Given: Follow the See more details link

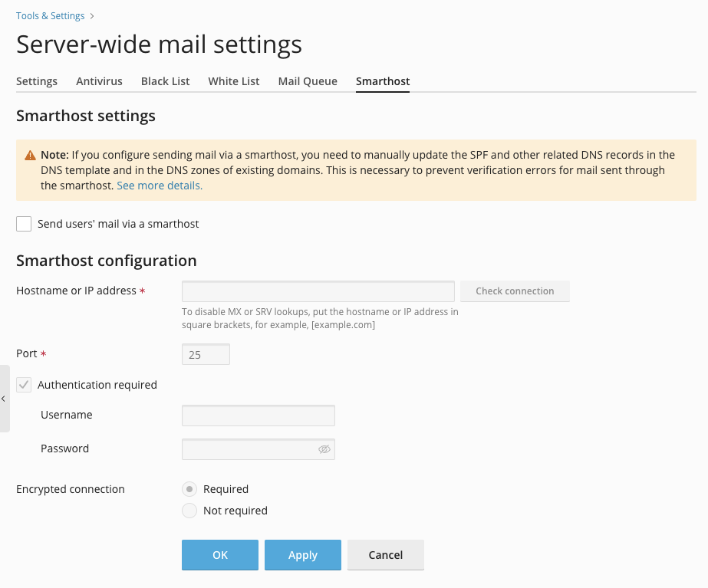Looking at the screenshot, I should click(x=160, y=186).
